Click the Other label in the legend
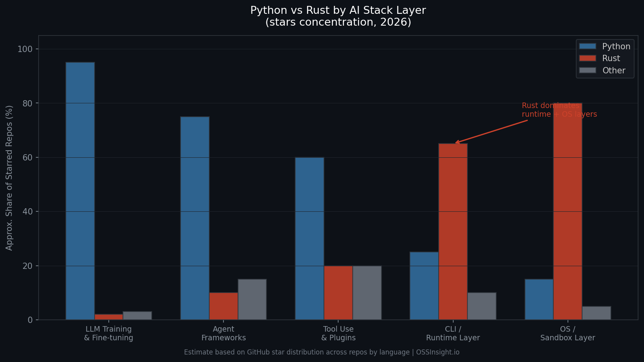This screenshot has height=362, width=644. point(614,70)
